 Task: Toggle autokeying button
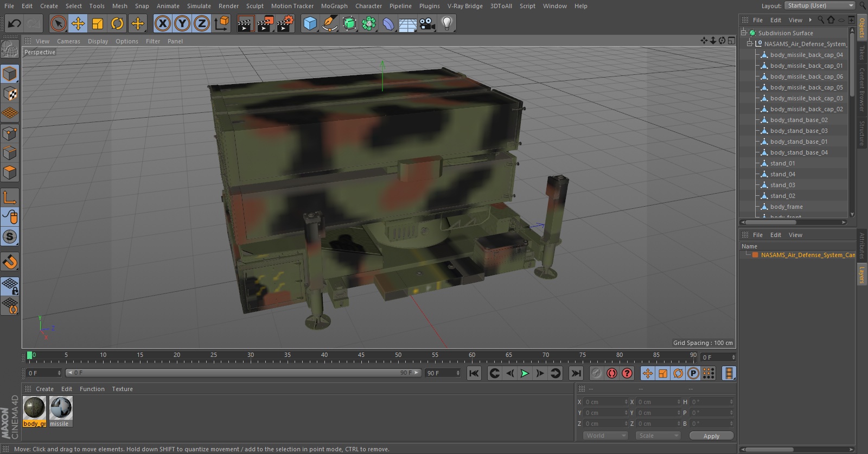pos(611,373)
